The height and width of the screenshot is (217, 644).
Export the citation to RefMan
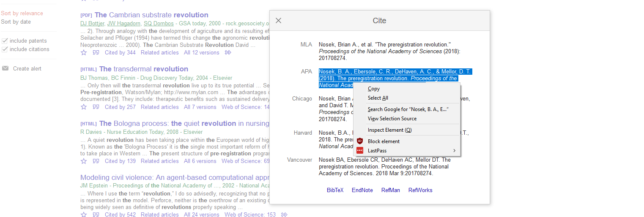tap(391, 190)
